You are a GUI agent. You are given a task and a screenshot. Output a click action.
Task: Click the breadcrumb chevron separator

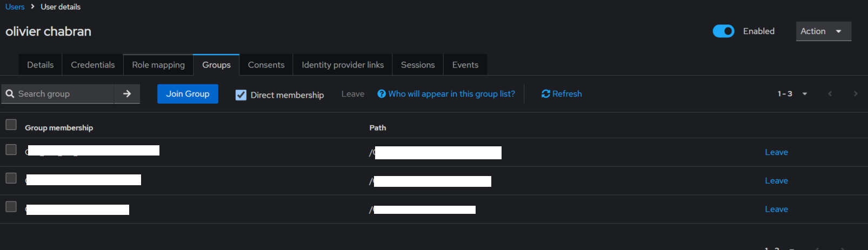pyautogui.click(x=33, y=6)
